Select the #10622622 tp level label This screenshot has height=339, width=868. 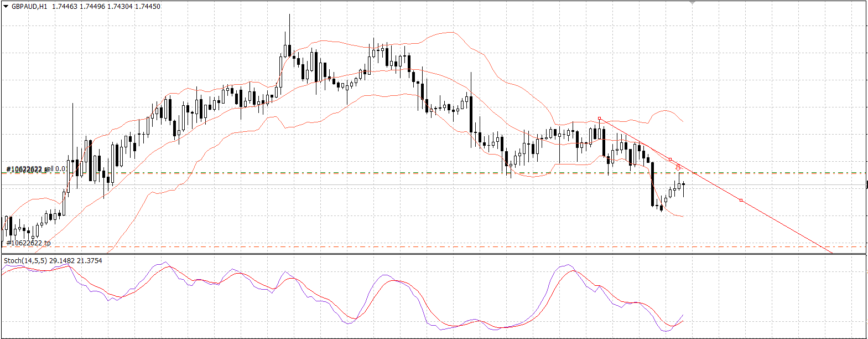(x=28, y=243)
